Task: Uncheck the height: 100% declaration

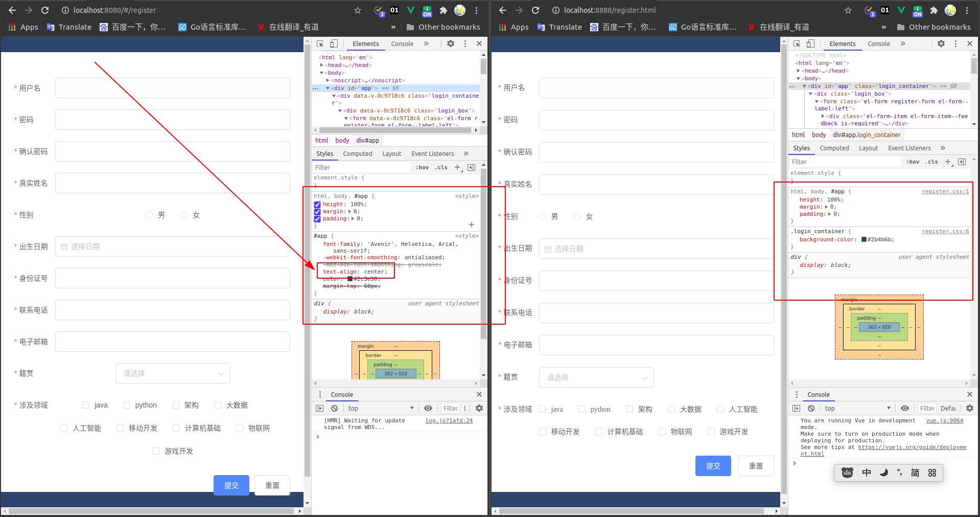Action: coord(317,205)
